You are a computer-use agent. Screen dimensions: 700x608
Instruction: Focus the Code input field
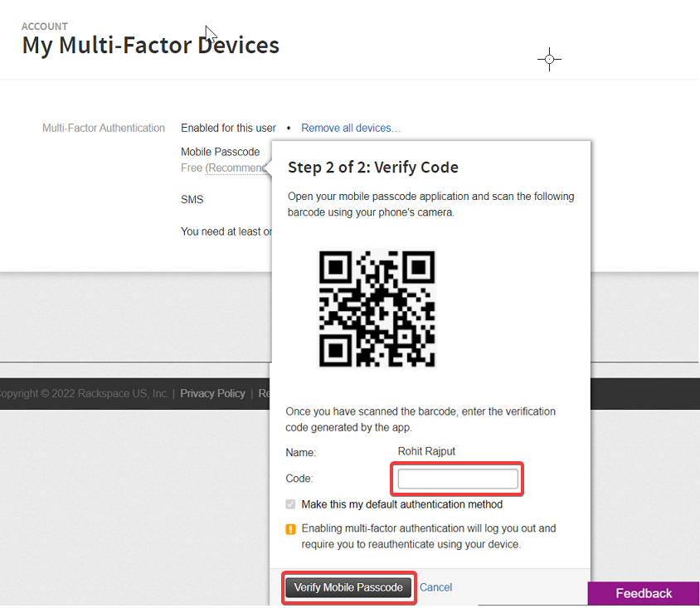(458, 479)
